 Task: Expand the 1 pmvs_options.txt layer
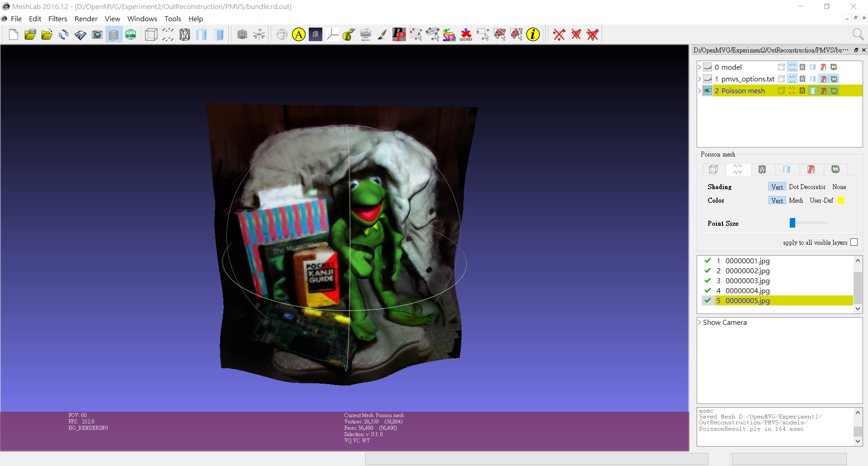699,79
